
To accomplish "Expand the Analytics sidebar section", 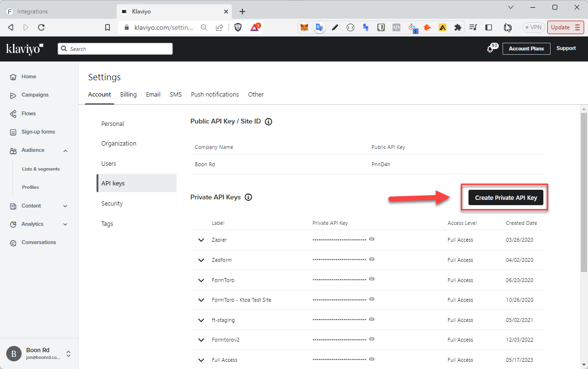I will pos(65,224).
